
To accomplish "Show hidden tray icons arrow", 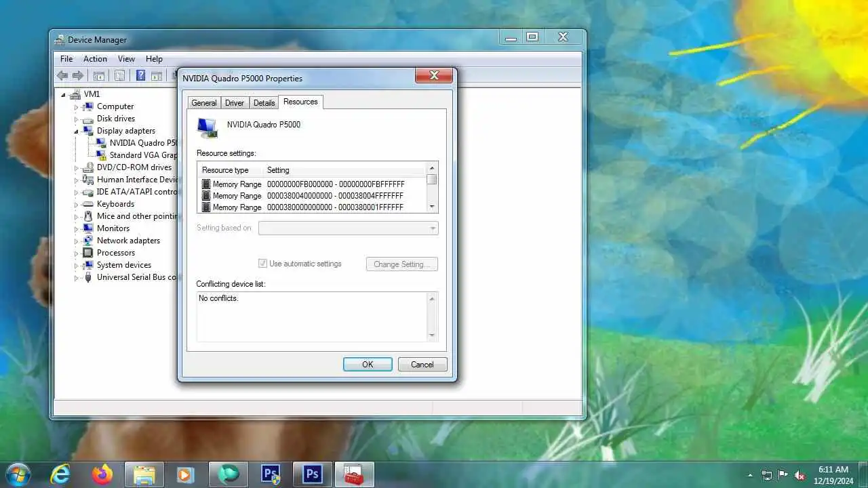I will click(750, 475).
